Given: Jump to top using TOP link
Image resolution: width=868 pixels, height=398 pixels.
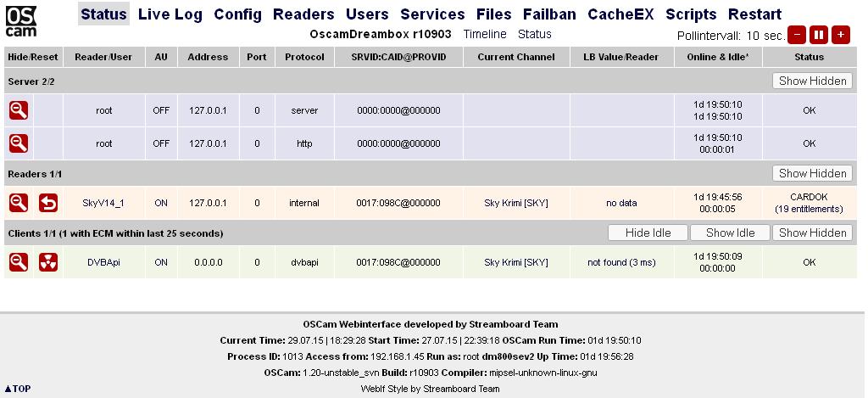Looking at the screenshot, I should [x=18, y=389].
